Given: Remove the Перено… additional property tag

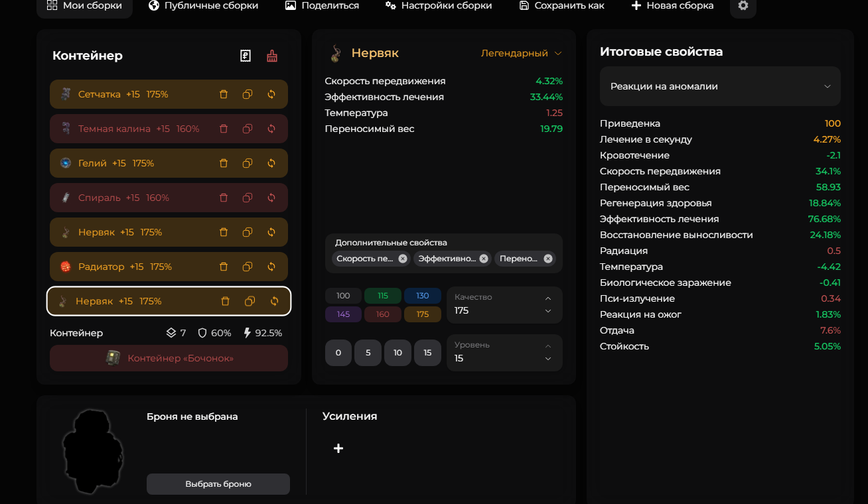Looking at the screenshot, I should pyautogui.click(x=548, y=259).
